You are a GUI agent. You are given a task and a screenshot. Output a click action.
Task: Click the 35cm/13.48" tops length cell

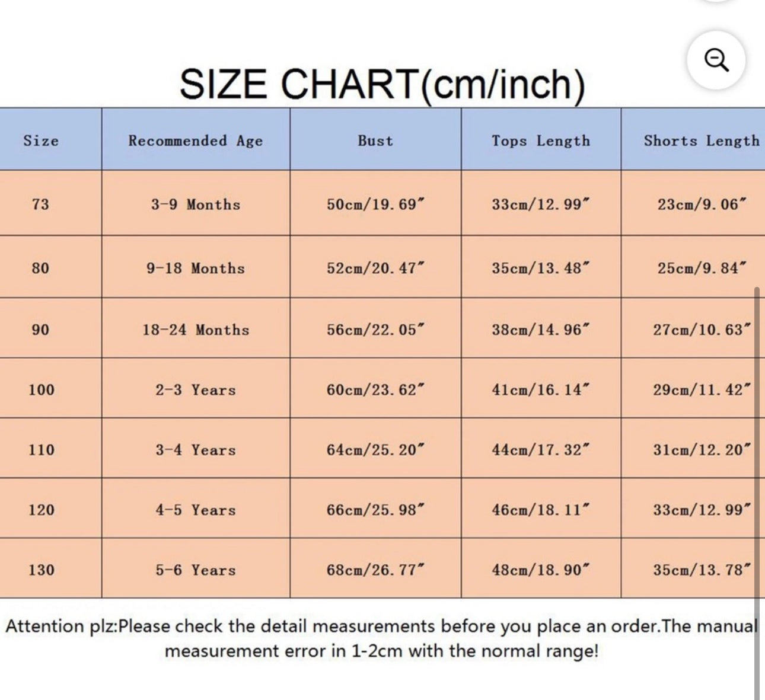coord(541,268)
